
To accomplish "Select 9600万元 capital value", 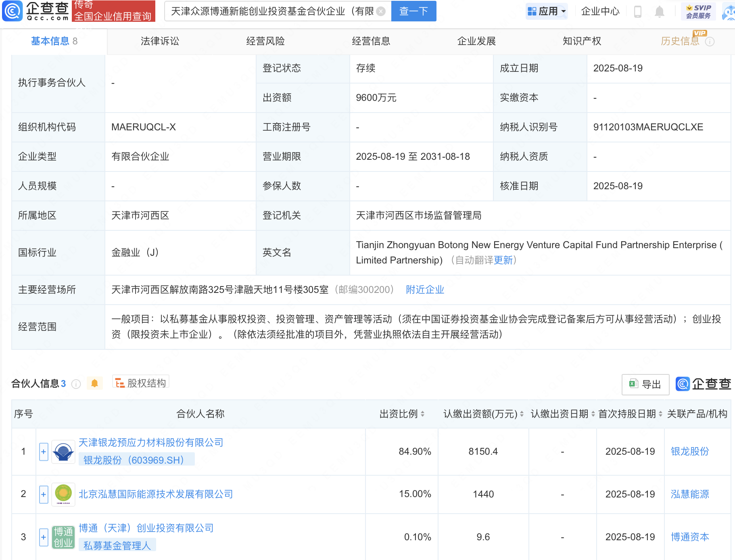I will pyautogui.click(x=376, y=98).
